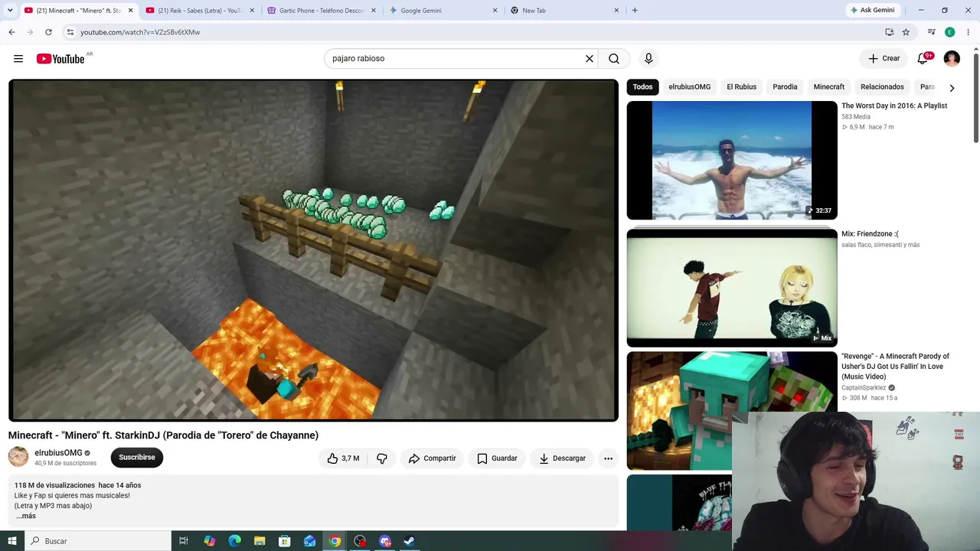Select the 'Todos' filter chip
This screenshot has width=980, height=551.
[x=642, y=87]
